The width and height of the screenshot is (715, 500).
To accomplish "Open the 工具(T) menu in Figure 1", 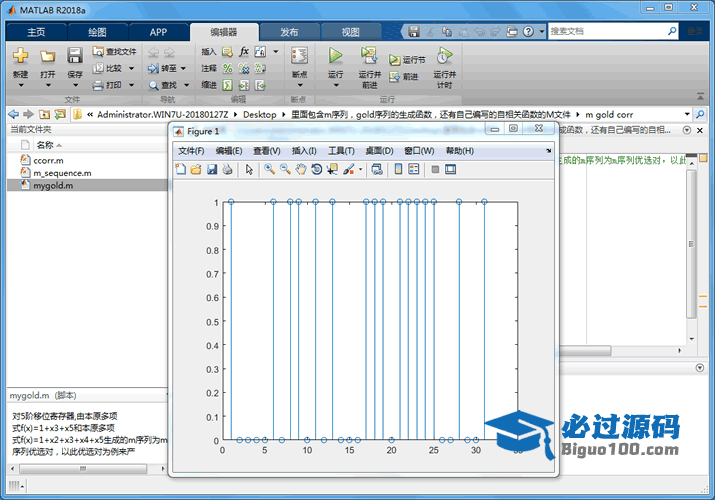I will [341, 151].
